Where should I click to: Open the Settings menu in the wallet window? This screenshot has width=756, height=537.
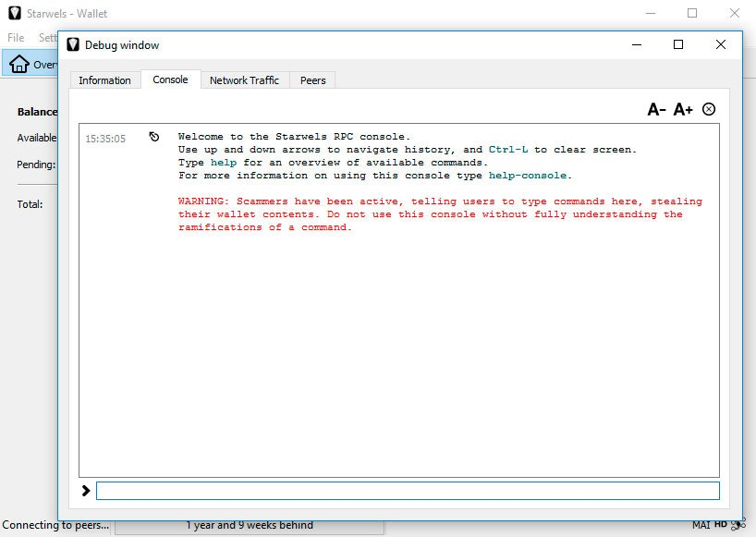[x=48, y=38]
